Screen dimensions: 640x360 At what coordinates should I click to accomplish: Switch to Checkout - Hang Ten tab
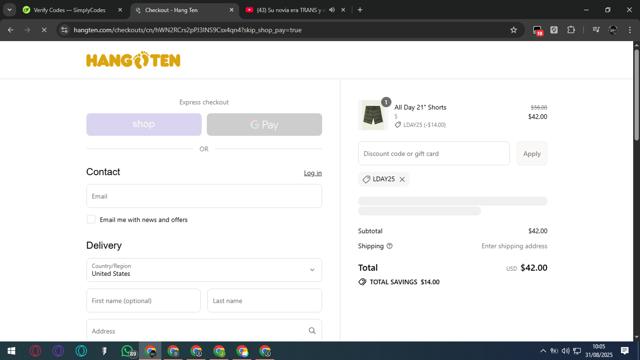click(184, 10)
